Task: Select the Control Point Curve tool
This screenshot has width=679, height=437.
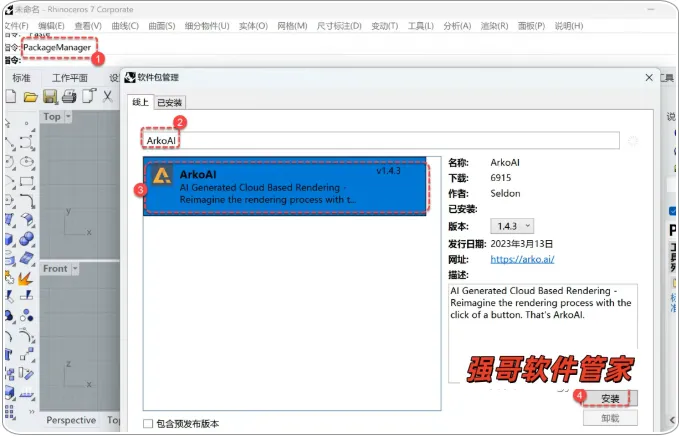Action: point(26,142)
